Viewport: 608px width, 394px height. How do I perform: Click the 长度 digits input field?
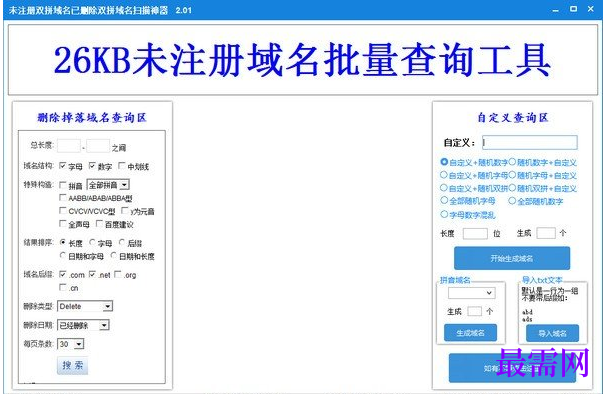(x=475, y=233)
